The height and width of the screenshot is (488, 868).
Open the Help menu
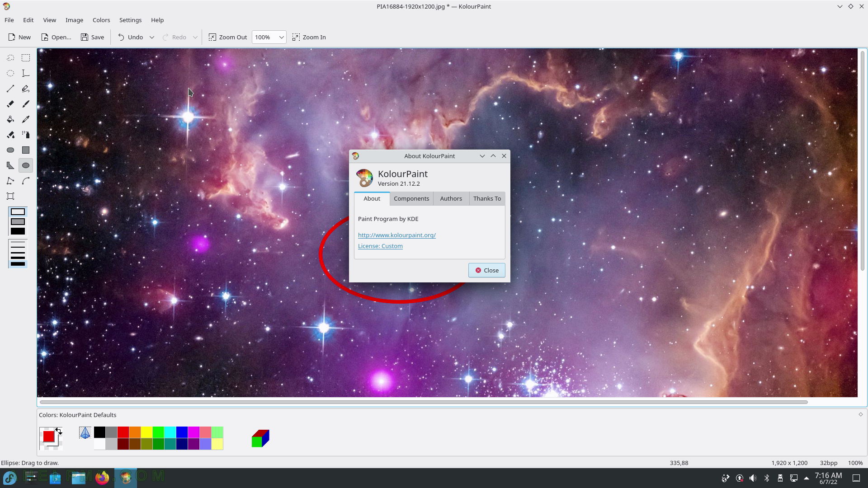point(157,20)
